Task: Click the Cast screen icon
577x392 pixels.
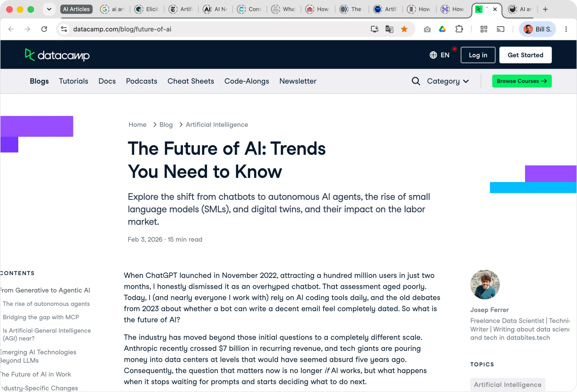Action: (x=500, y=29)
